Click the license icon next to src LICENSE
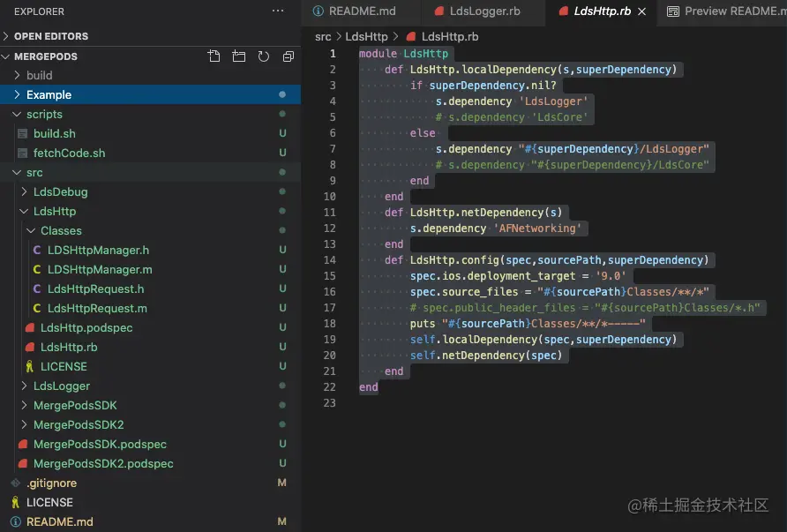 (x=30, y=366)
